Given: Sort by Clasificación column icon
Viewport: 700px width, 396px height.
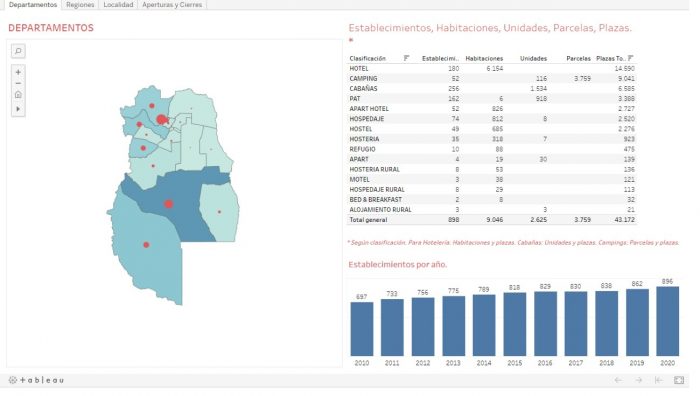Looking at the screenshot, I should [406, 58].
